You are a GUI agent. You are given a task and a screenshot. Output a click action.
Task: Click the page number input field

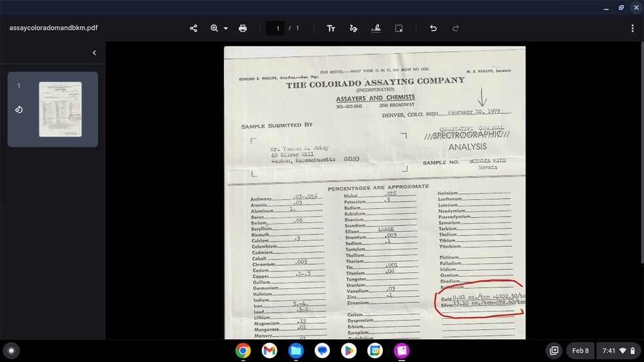pos(275,28)
